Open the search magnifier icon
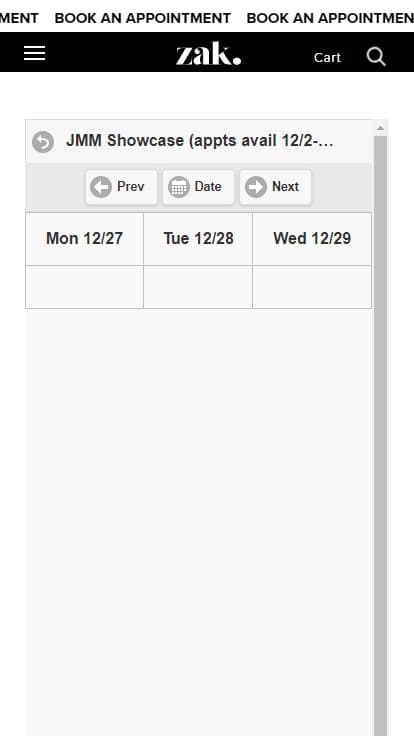414x736 pixels. click(x=376, y=57)
